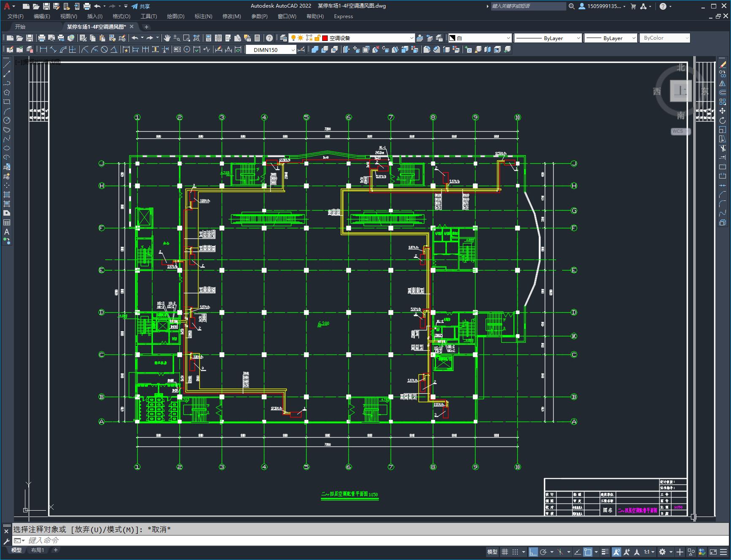Open the Layer Properties manager icon
This screenshot has width=731, height=560.
pos(283,38)
